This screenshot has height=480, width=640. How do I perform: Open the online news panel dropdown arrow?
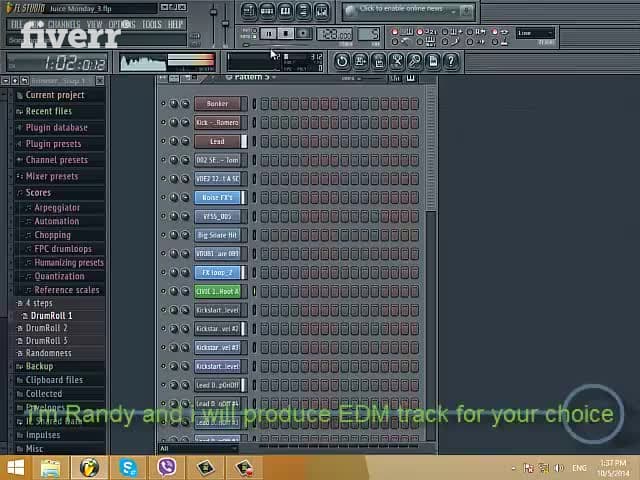tap(453, 11)
